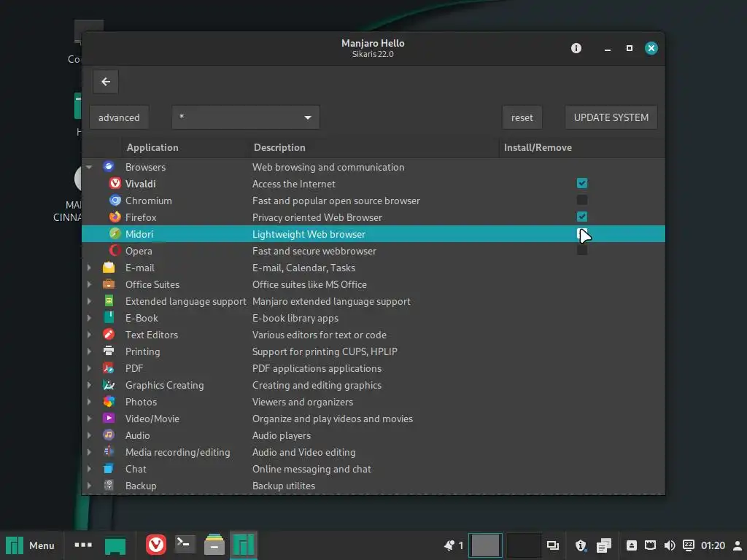Click the reset button
Screen dimensions: 747x560
pyautogui.click(x=522, y=117)
